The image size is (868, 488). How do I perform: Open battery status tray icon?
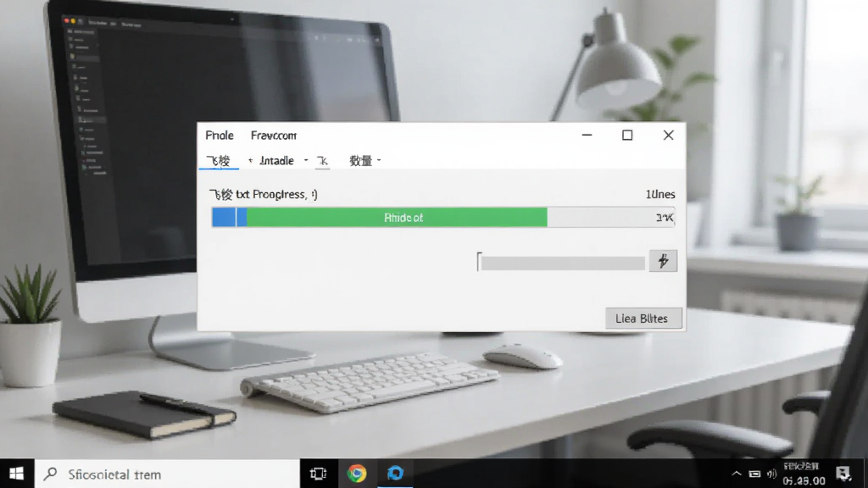[x=754, y=474]
